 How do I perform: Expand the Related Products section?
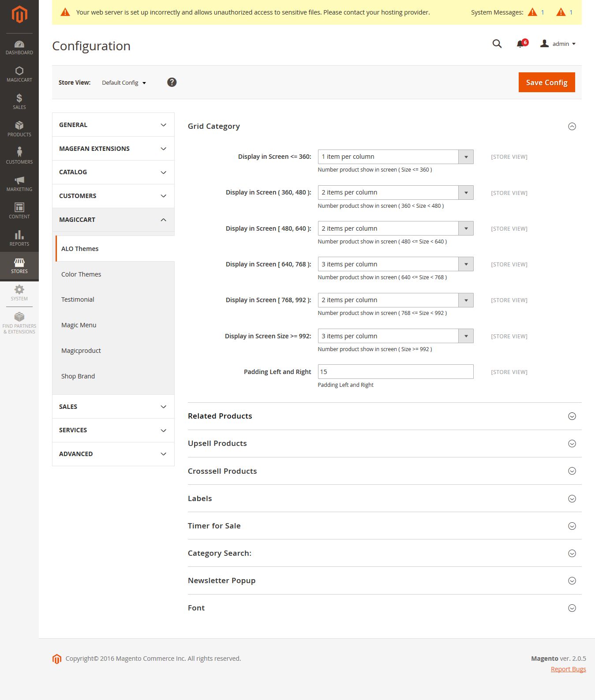[572, 416]
